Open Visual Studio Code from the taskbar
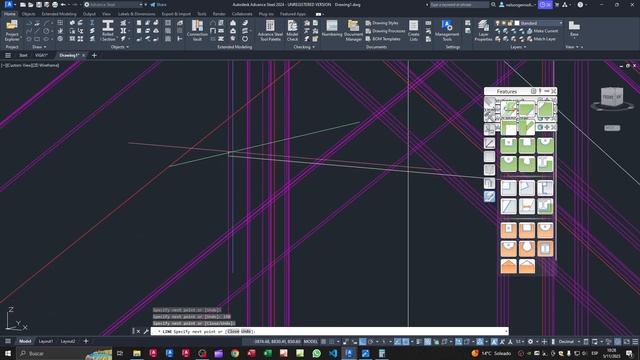 point(333,353)
